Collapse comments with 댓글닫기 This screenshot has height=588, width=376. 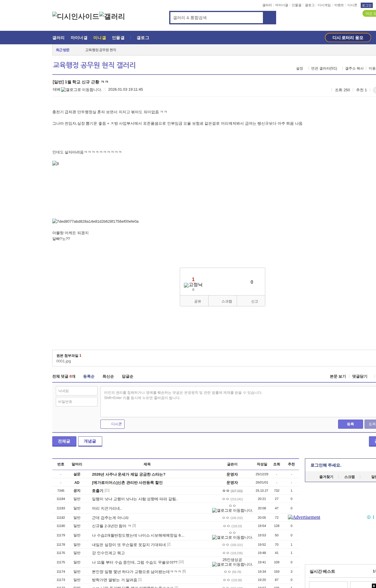[x=360, y=376]
